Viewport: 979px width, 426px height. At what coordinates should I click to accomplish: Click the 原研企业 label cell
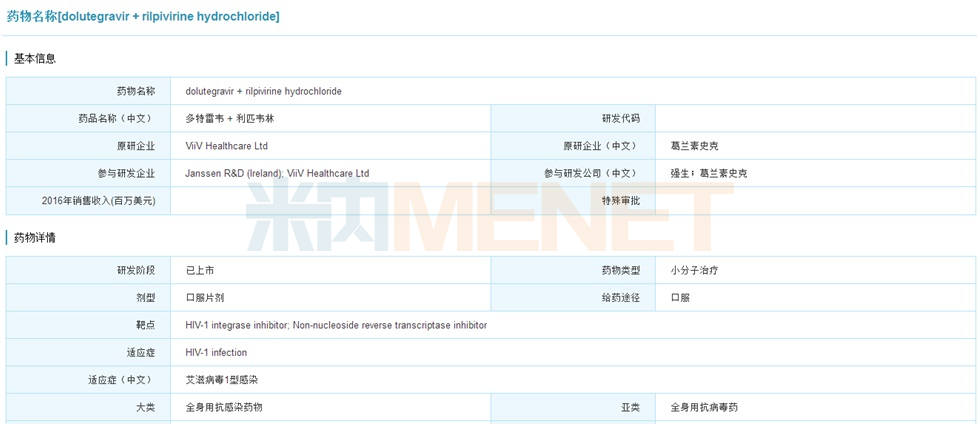(136, 146)
